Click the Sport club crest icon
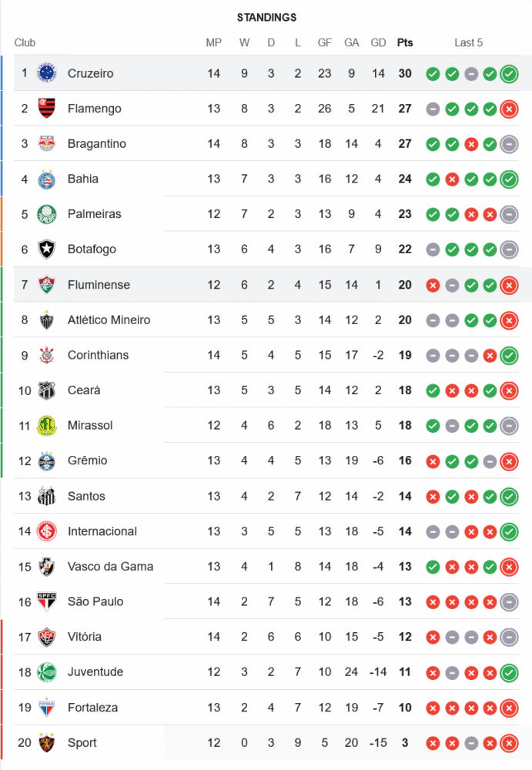The image size is (532, 770). click(x=47, y=742)
